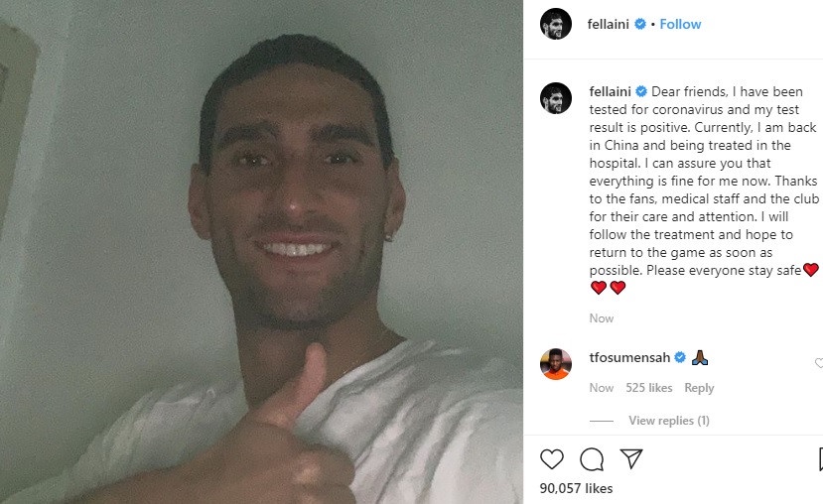Open comment speech bubble icon
The image size is (823, 504).
coord(592,459)
